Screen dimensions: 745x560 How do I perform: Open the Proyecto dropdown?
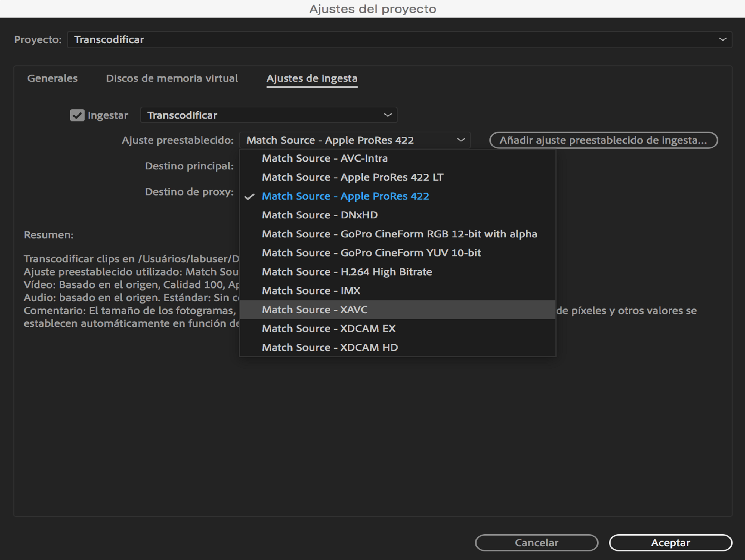[399, 39]
